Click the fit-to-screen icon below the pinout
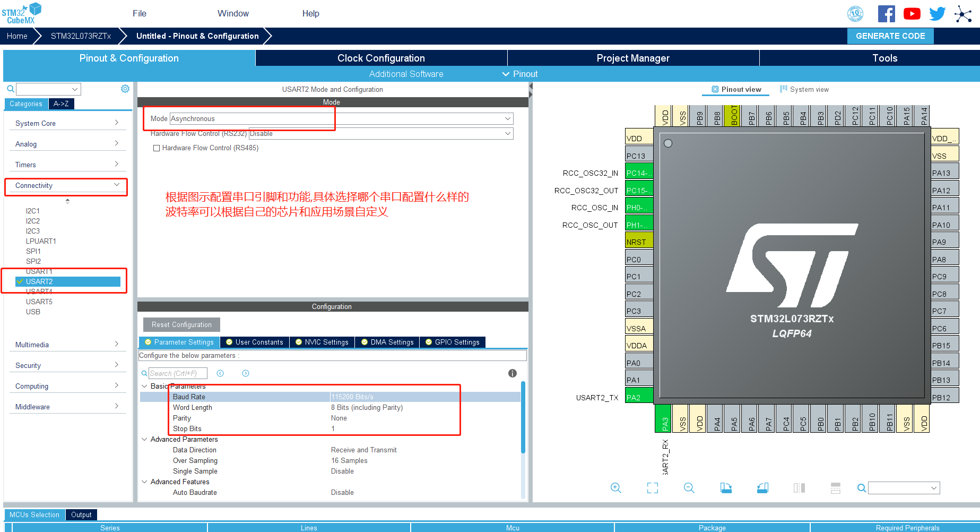This screenshot has width=980, height=532. coord(652,488)
